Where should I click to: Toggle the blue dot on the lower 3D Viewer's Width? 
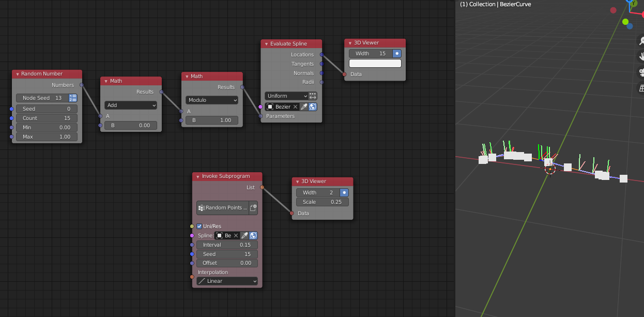(344, 192)
